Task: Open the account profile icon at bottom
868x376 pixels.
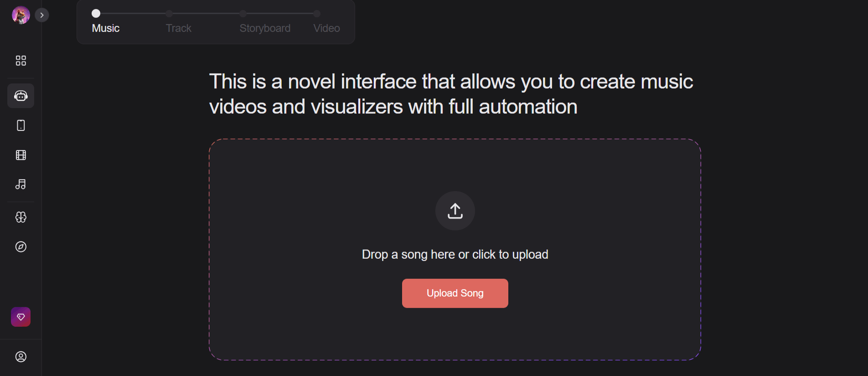Action: click(x=21, y=357)
